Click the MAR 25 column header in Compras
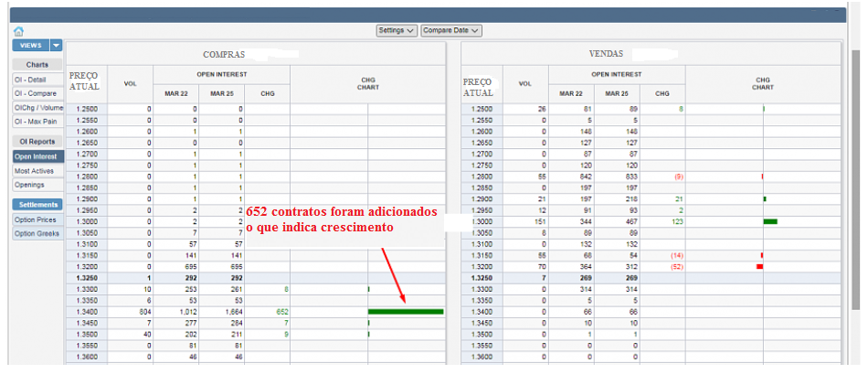Screen dimensions: 868x374 coord(221,93)
